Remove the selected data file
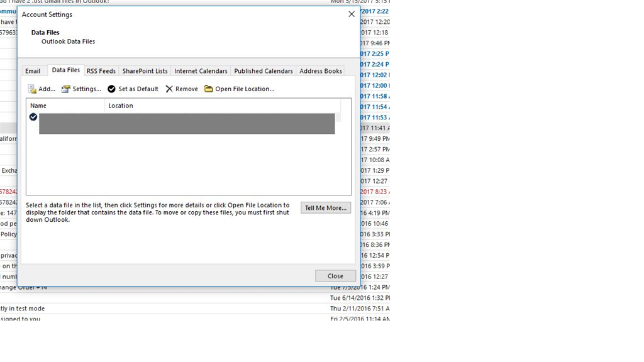The image size is (644, 362). click(x=182, y=89)
